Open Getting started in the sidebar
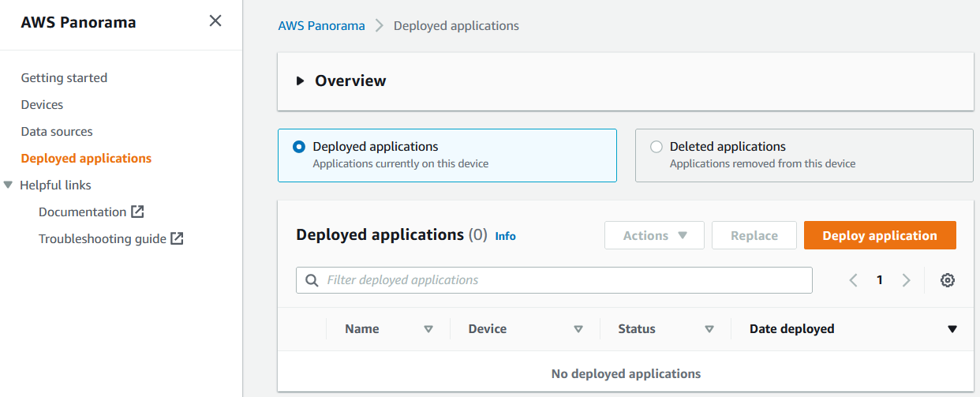This screenshot has height=397, width=980. click(64, 77)
